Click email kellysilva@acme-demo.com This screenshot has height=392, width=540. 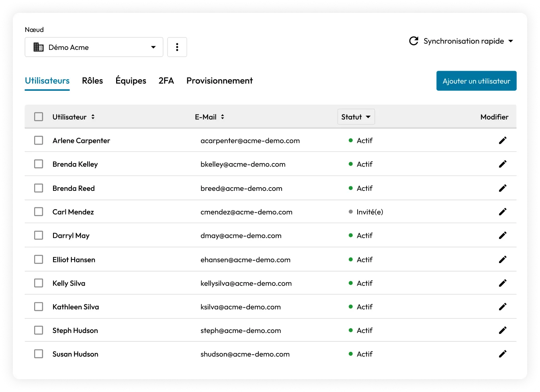[x=246, y=284]
